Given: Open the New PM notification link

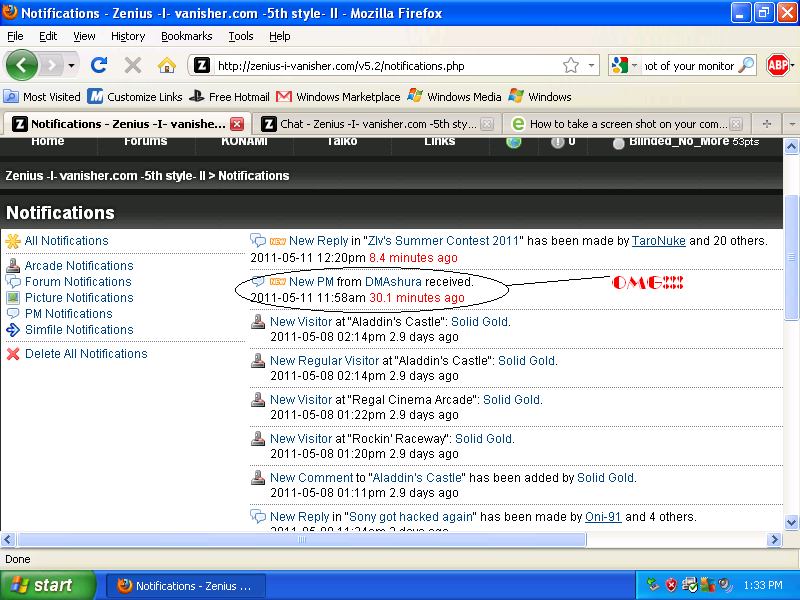Looking at the screenshot, I should (311, 282).
